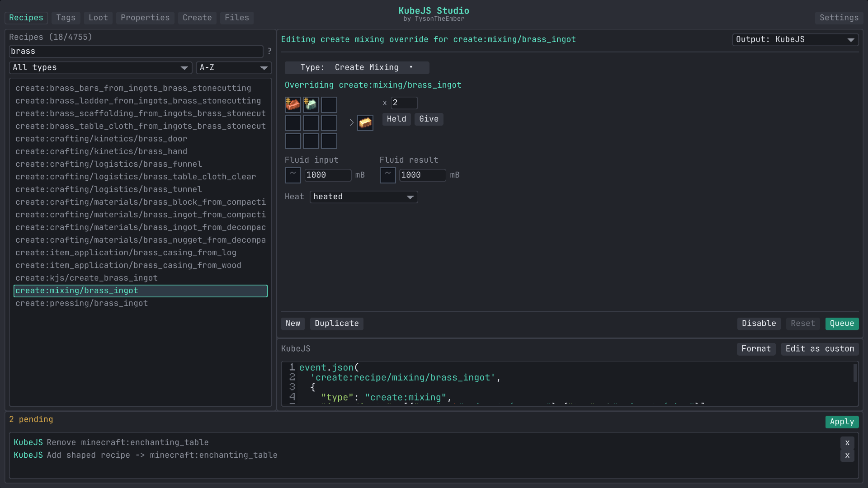Select create:mixing/brass_ingot recipe

coord(141,291)
